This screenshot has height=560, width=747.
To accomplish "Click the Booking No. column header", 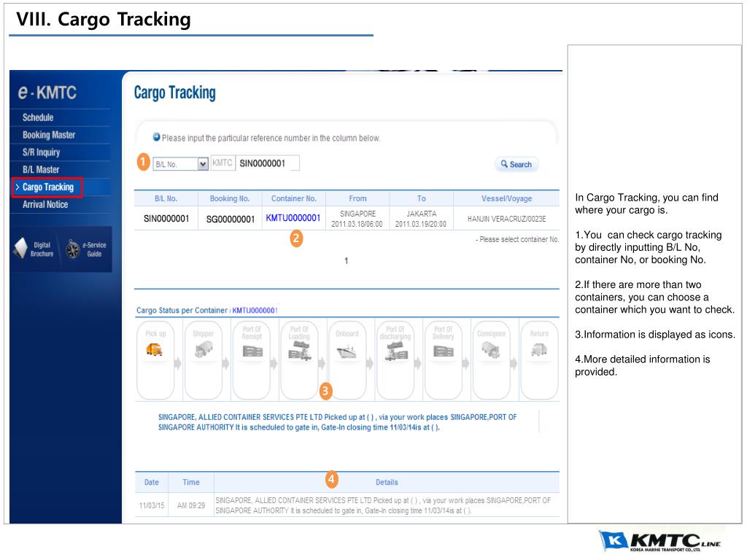I will coord(230,198).
